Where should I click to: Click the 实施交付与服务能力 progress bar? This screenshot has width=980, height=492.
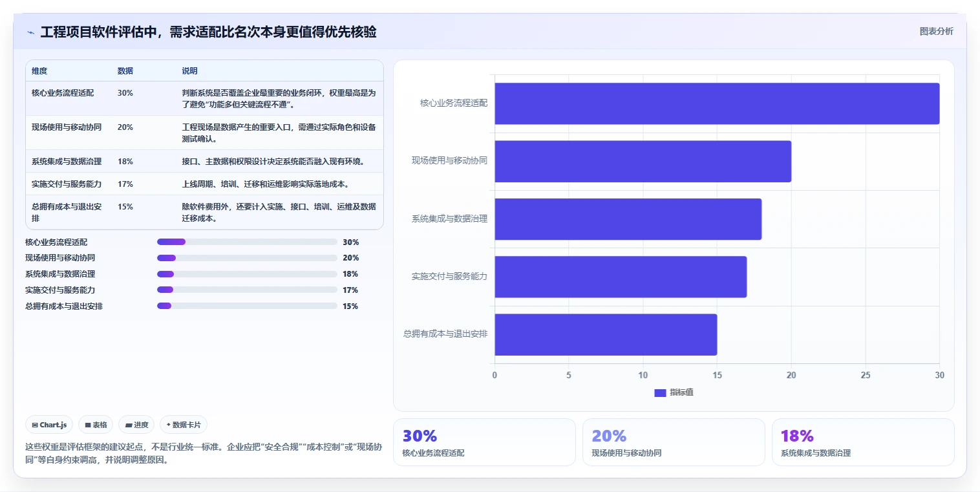247,290
